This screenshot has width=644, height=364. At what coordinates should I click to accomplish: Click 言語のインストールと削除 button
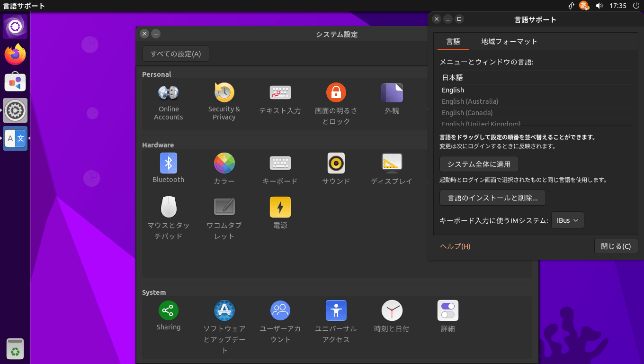click(492, 198)
